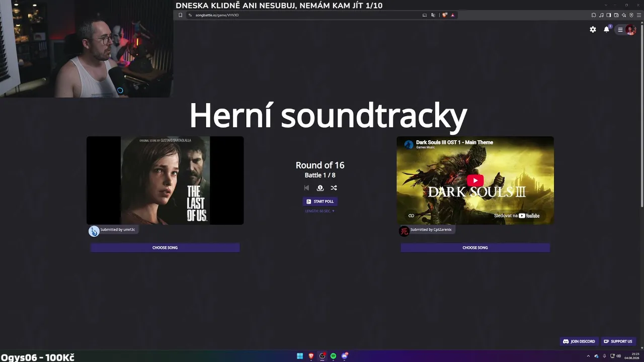Click the user profile avatar

tap(630, 30)
